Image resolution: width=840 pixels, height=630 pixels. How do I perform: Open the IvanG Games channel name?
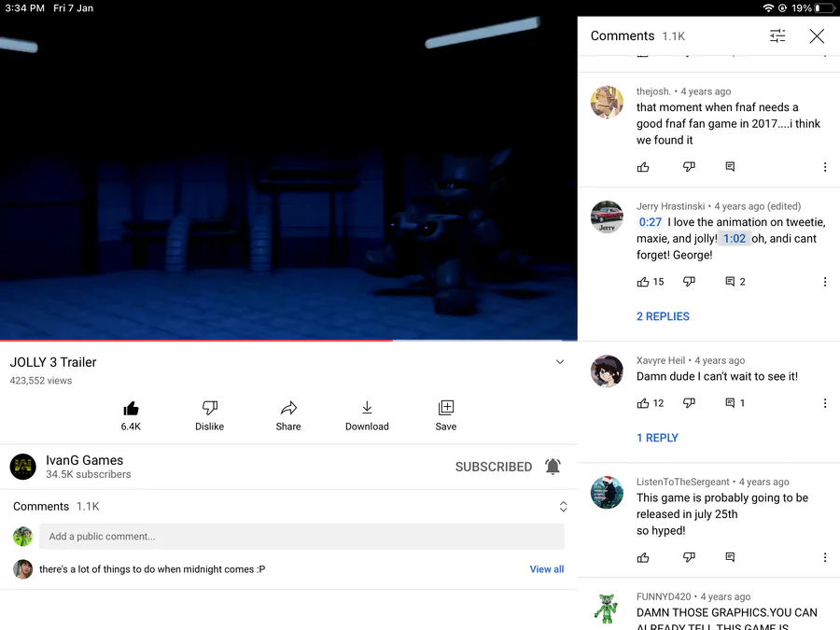point(85,460)
